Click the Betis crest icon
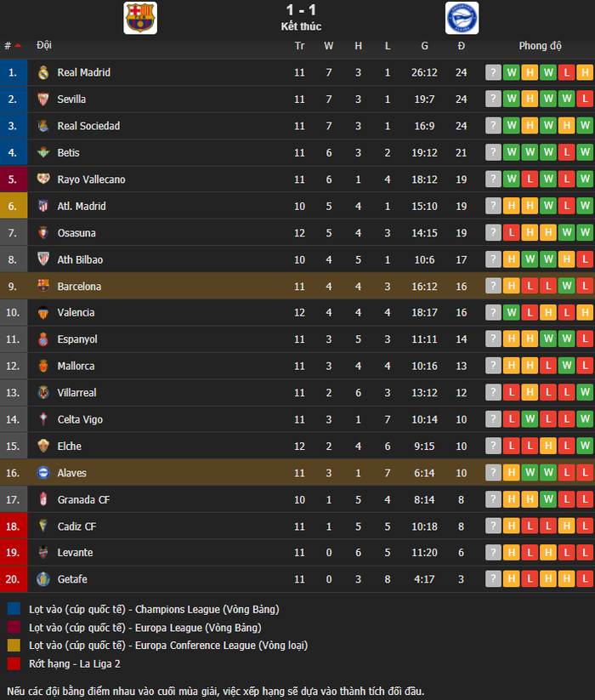Image resolution: width=595 pixels, height=700 pixels. pyautogui.click(x=43, y=153)
